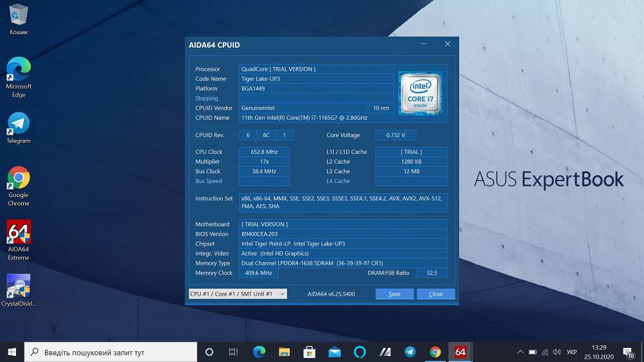This screenshot has height=362, width=644.
Task: Open Wi-Fi network tray icon
Action: pos(545,352)
